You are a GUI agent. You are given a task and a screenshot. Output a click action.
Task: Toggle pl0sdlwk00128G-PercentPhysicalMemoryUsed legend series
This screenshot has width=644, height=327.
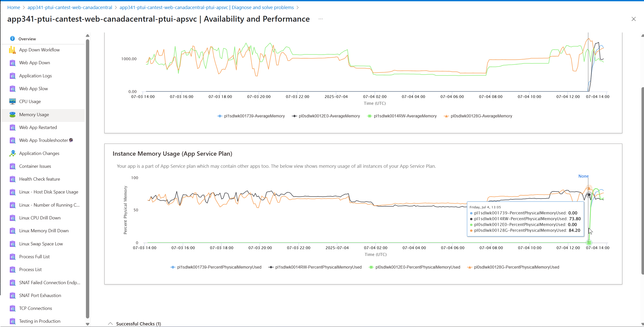click(513, 267)
